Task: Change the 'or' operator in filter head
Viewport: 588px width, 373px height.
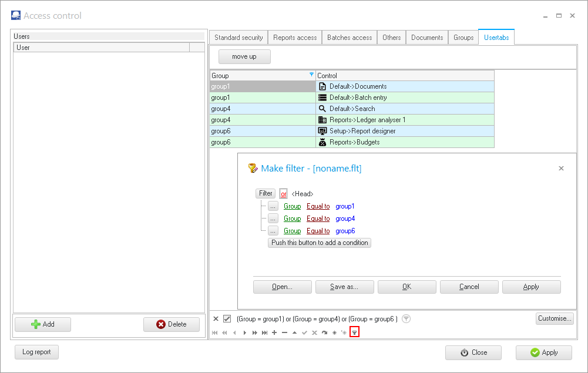Action: point(284,194)
